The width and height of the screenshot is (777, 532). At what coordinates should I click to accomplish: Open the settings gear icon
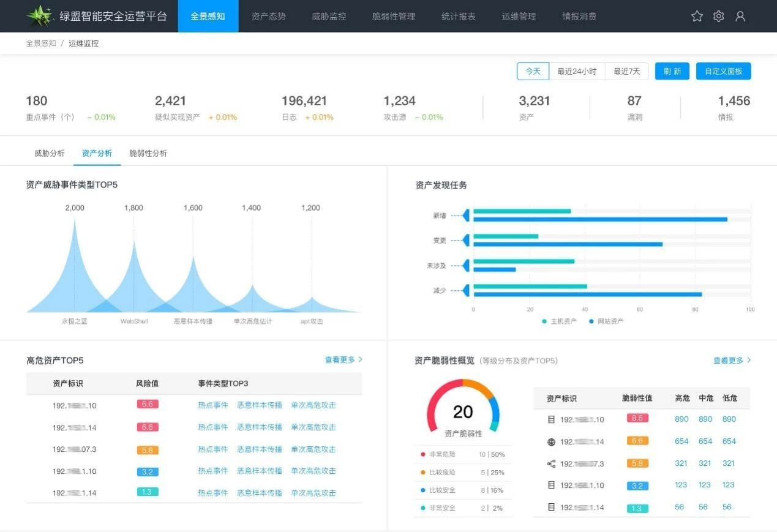[x=719, y=17]
